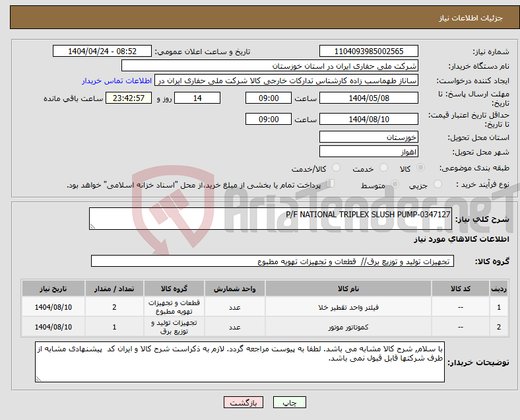Select the خدمت radio button
Viewport: 520px width, 420px height.
[x=383, y=168]
